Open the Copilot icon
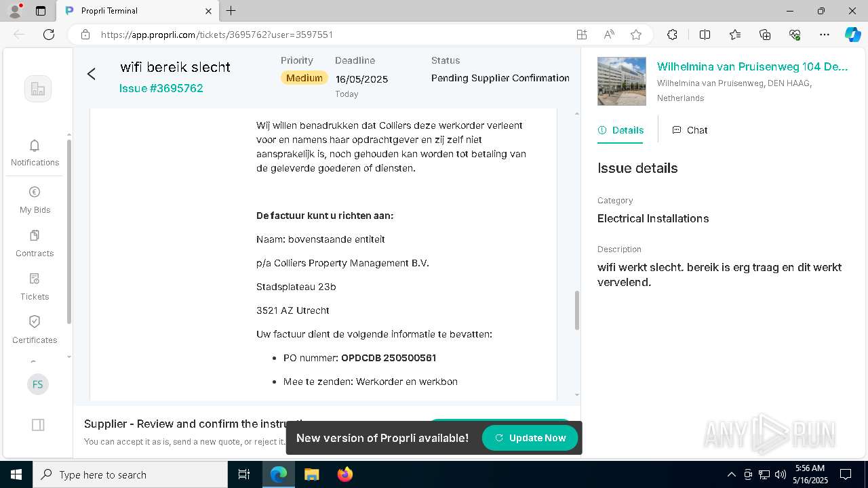 852,35
